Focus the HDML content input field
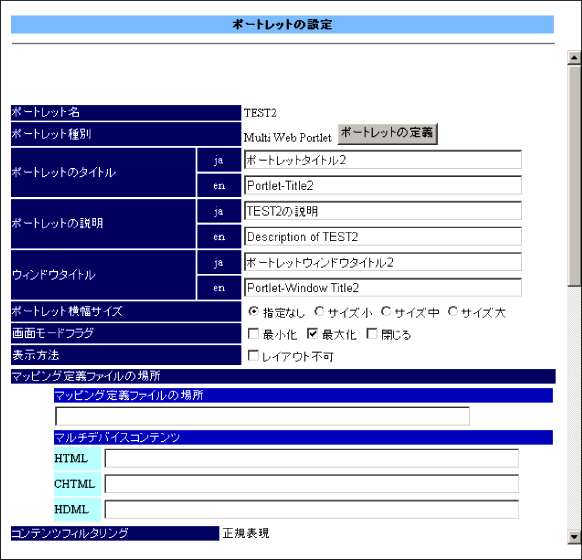 (311, 509)
